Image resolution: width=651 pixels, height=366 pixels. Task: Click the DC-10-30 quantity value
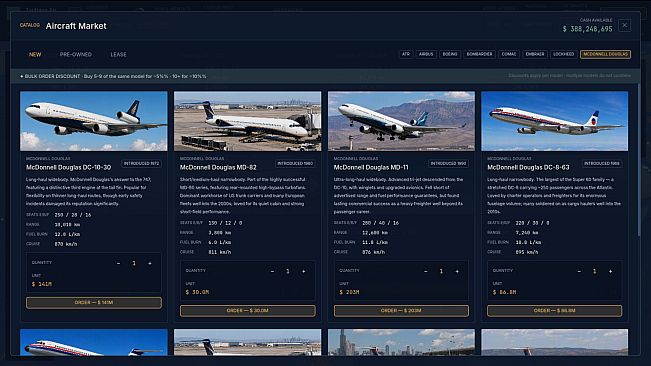[134, 263]
